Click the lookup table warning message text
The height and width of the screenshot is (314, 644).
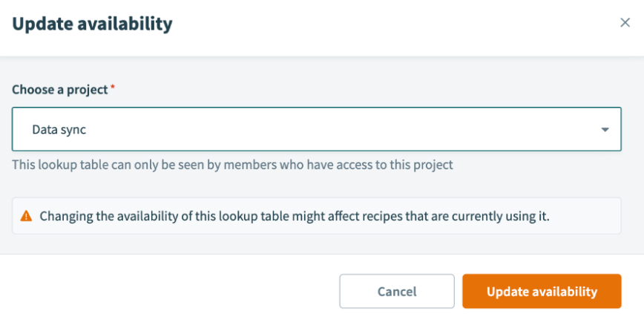click(x=295, y=216)
